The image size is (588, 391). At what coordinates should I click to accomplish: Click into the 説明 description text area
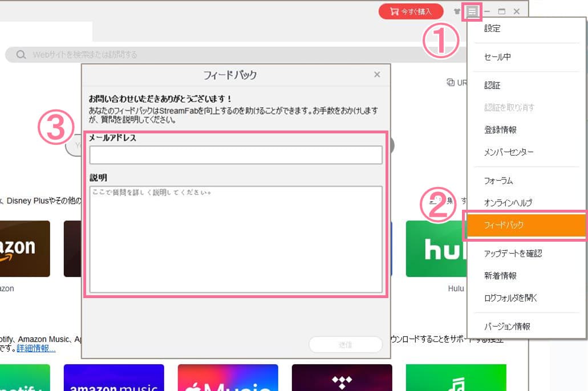click(236, 239)
